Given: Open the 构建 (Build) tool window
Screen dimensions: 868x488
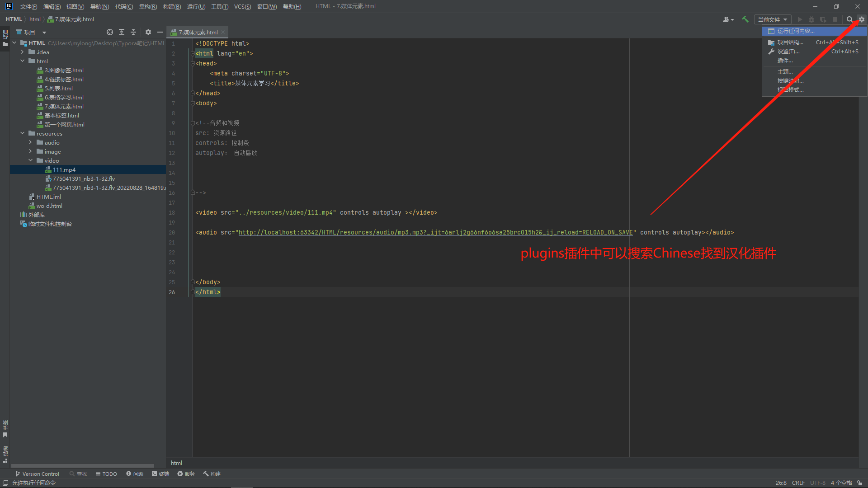Looking at the screenshot, I should [x=212, y=474].
